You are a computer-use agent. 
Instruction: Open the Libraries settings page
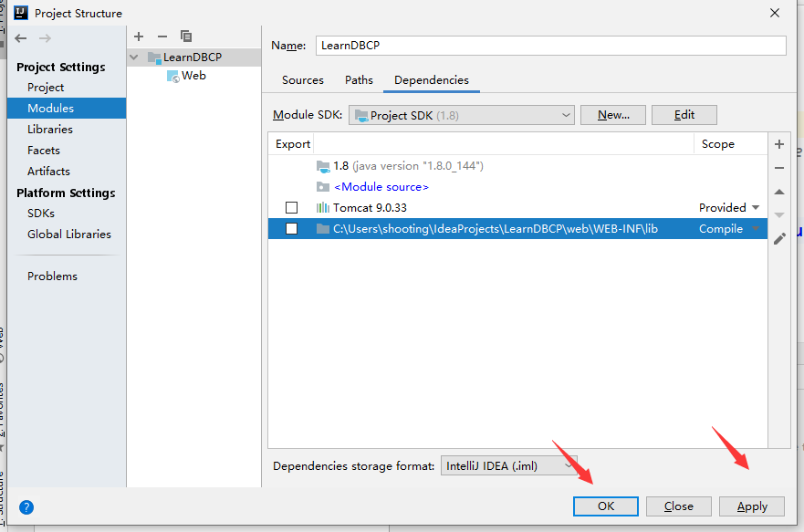67,130
